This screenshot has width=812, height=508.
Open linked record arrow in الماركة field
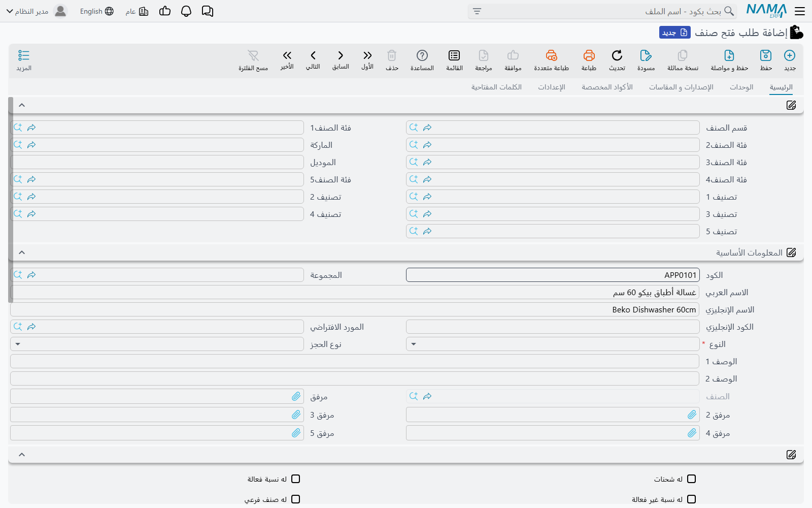pos(31,145)
